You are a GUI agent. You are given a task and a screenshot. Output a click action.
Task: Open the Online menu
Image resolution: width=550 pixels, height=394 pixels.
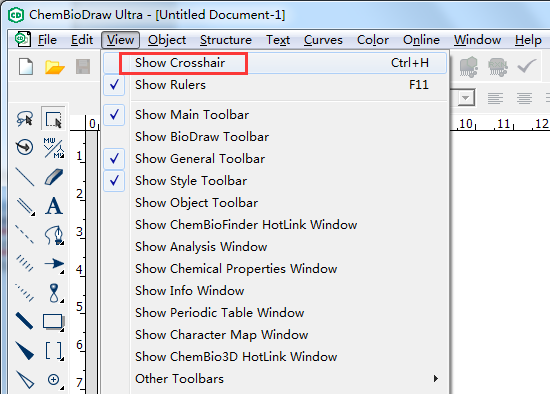421,40
